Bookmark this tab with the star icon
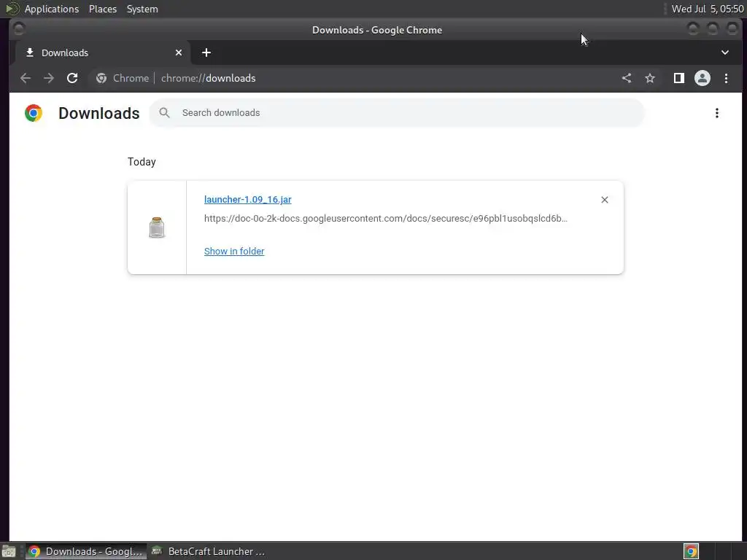Viewport: 747px width, 560px height. pyautogui.click(x=650, y=78)
